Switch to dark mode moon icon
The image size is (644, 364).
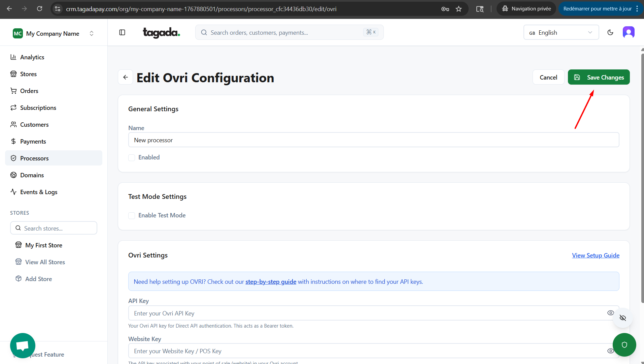point(610,32)
